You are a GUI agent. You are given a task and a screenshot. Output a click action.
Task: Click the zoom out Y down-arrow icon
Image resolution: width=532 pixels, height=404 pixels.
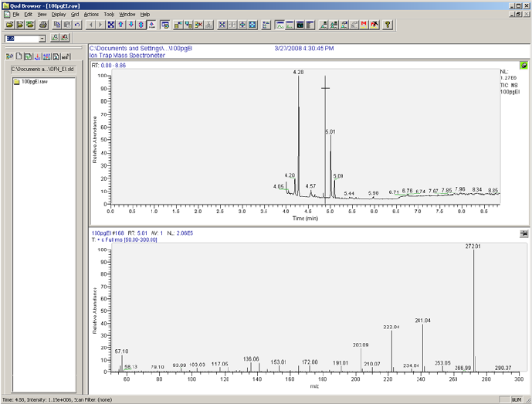coord(131,25)
